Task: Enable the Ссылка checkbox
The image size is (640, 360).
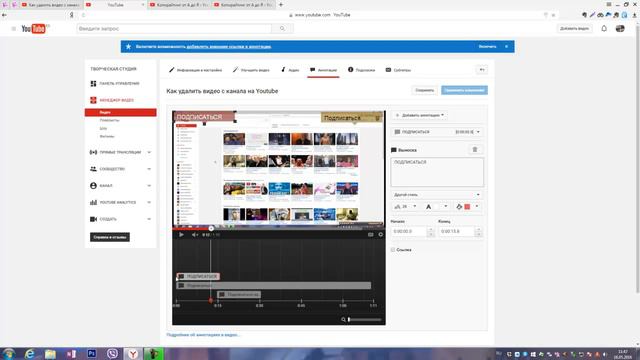Action: [393, 250]
